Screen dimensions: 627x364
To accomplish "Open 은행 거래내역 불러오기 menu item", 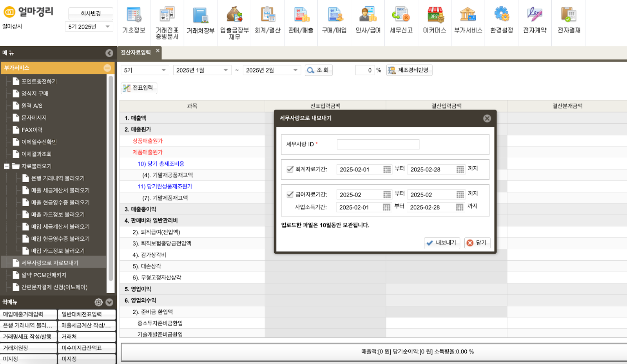I will (x=58, y=178).
